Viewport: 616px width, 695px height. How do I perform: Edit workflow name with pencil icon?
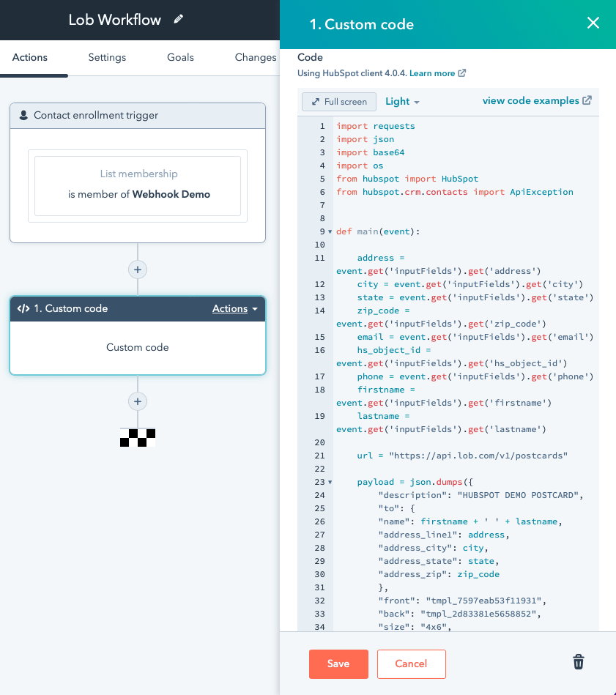point(179,19)
